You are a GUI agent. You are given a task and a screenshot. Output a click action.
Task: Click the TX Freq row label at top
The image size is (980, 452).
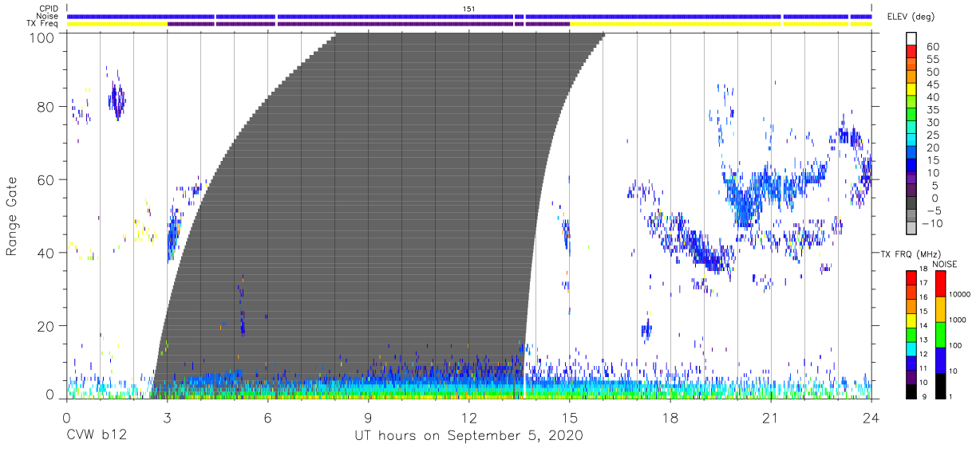point(43,24)
